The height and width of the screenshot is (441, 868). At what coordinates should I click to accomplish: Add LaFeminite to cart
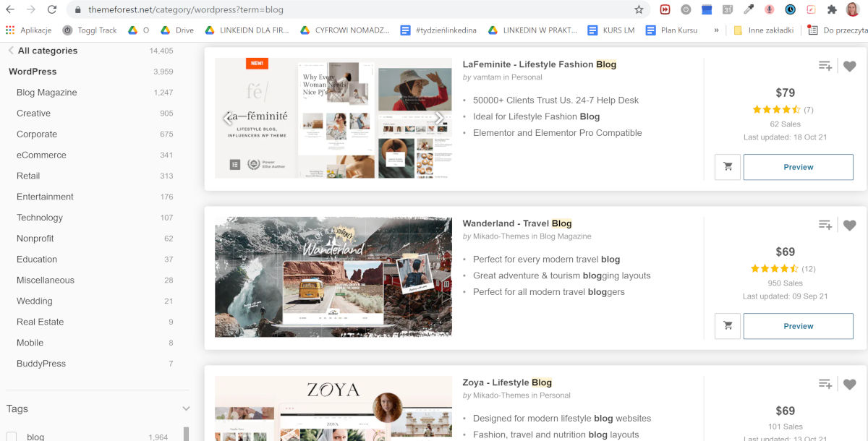(728, 167)
